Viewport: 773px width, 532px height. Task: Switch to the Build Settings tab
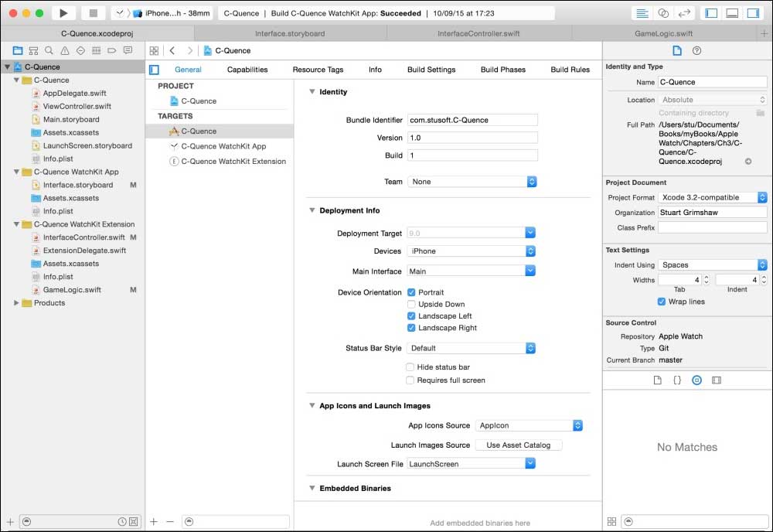point(431,70)
